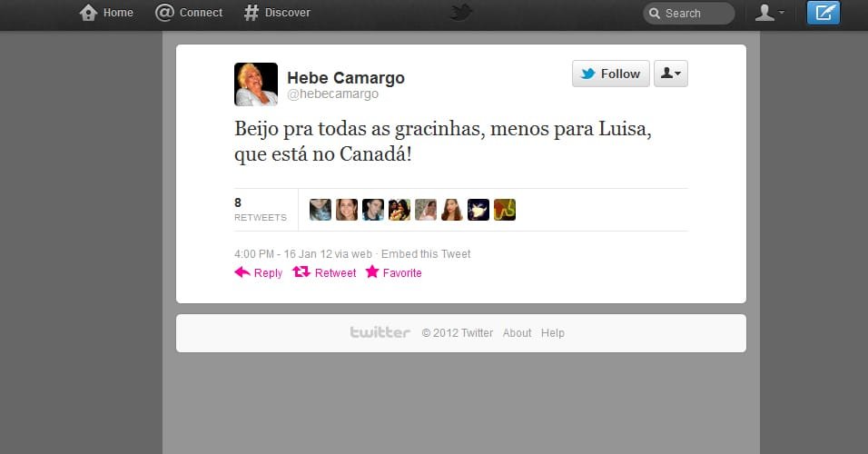Open the About footer link

coord(517,332)
